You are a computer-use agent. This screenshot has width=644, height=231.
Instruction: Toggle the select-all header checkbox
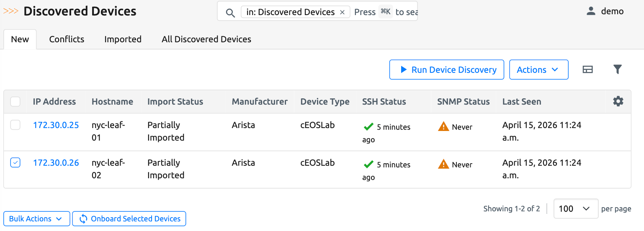coord(15,102)
